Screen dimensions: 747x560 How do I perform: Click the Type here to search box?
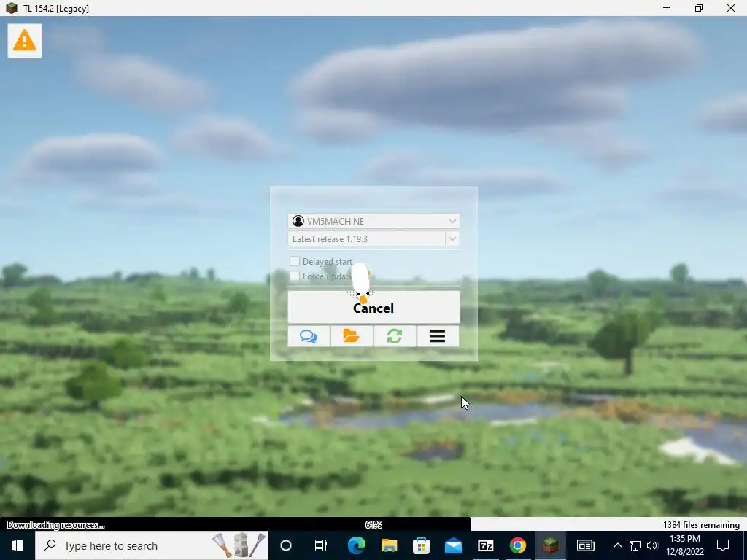pyautogui.click(x=152, y=545)
